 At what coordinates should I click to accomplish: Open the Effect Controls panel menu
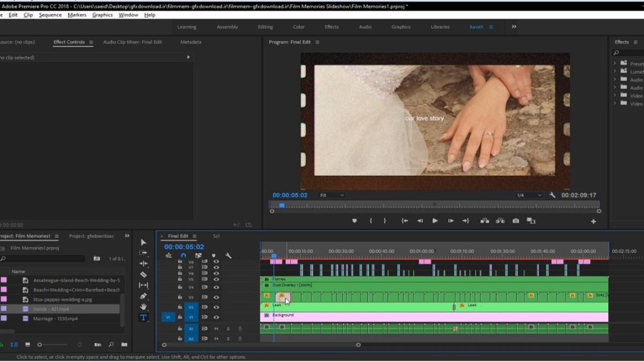click(x=91, y=42)
